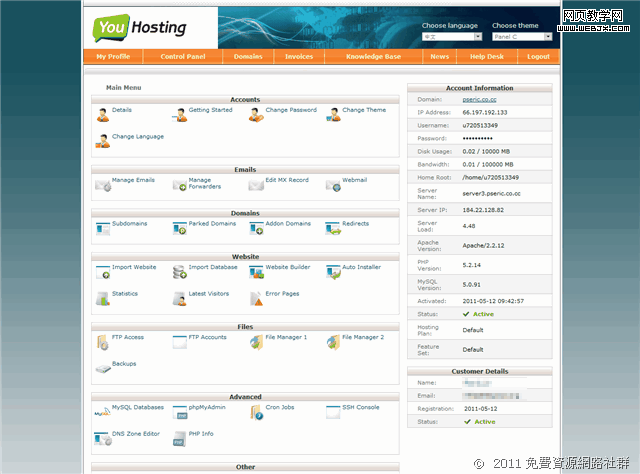
Task: Click the Addon Domains icon
Action: [256, 228]
